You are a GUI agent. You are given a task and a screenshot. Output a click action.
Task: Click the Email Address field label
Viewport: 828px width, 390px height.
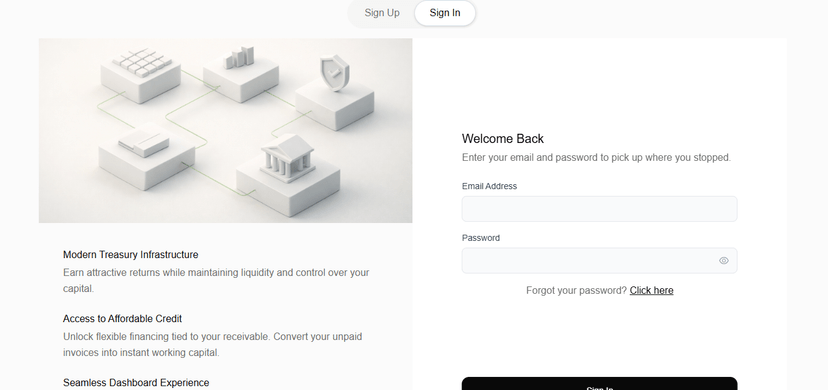(489, 186)
